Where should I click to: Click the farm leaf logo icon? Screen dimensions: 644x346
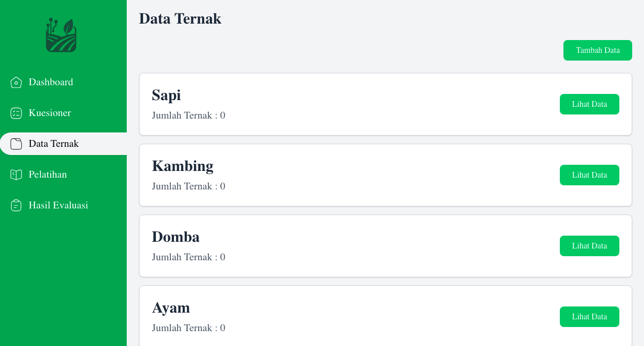pyautogui.click(x=61, y=36)
